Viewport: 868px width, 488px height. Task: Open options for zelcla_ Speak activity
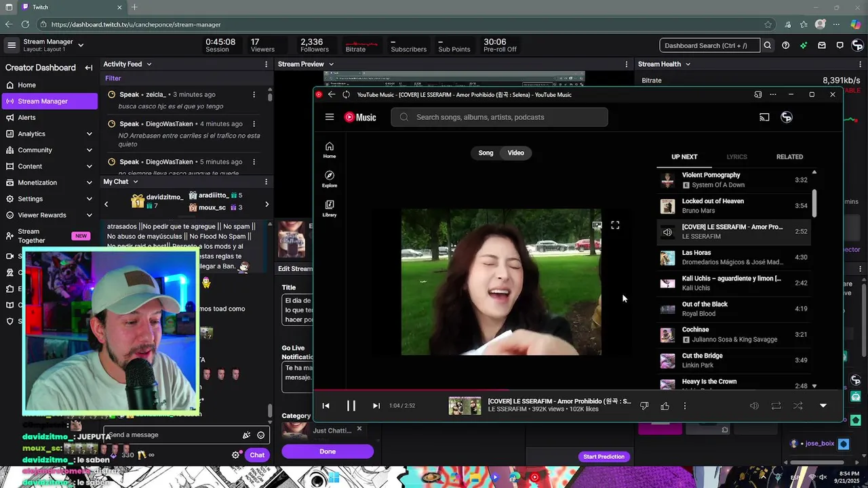[254, 95]
